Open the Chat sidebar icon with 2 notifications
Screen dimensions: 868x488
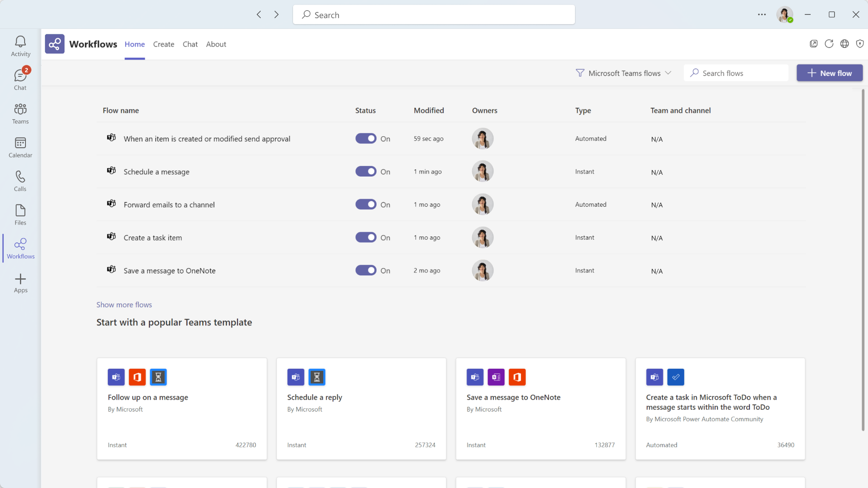click(x=20, y=79)
